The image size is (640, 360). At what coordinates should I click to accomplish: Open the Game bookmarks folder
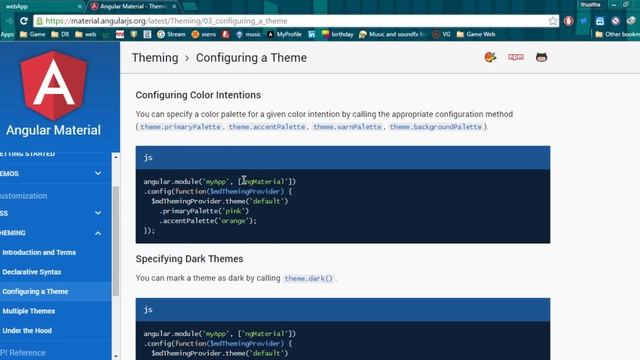[33, 34]
